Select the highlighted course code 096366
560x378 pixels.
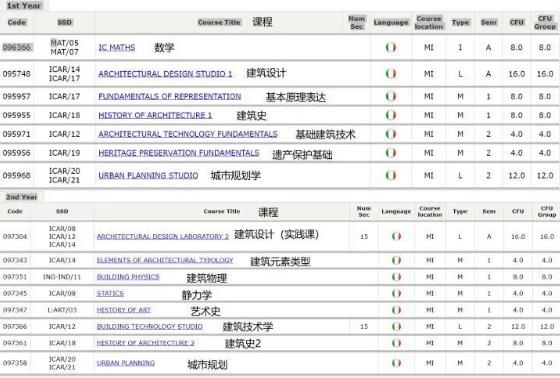[x=17, y=48]
